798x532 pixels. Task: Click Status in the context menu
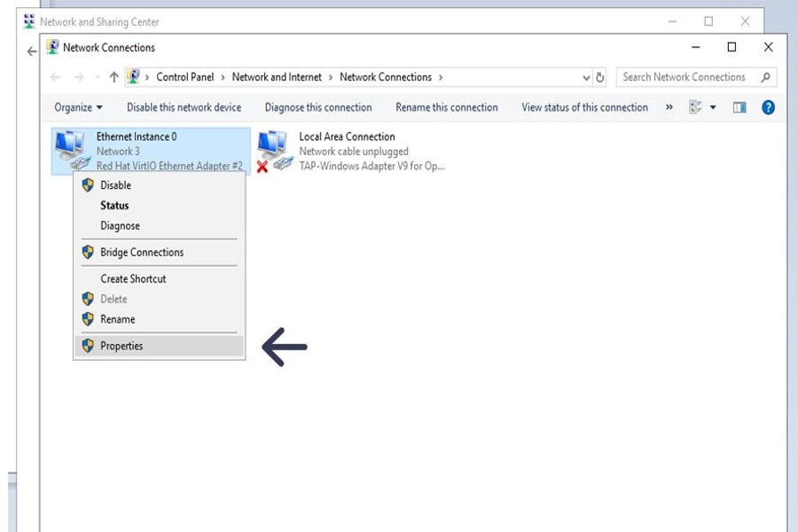tap(114, 205)
